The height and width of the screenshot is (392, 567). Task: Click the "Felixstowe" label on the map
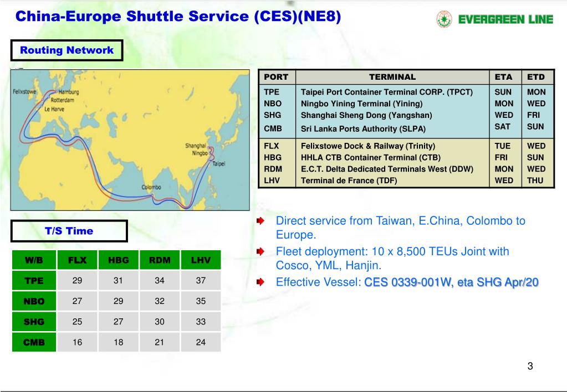pos(24,91)
